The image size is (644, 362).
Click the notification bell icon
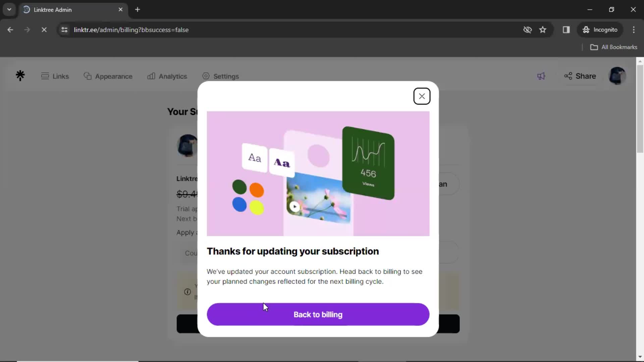pos(542,76)
